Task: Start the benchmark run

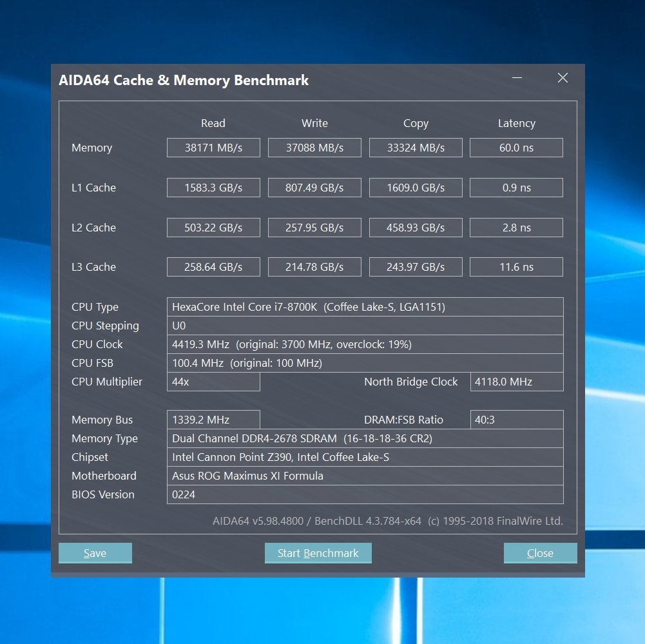Action: (x=318, y=552)
